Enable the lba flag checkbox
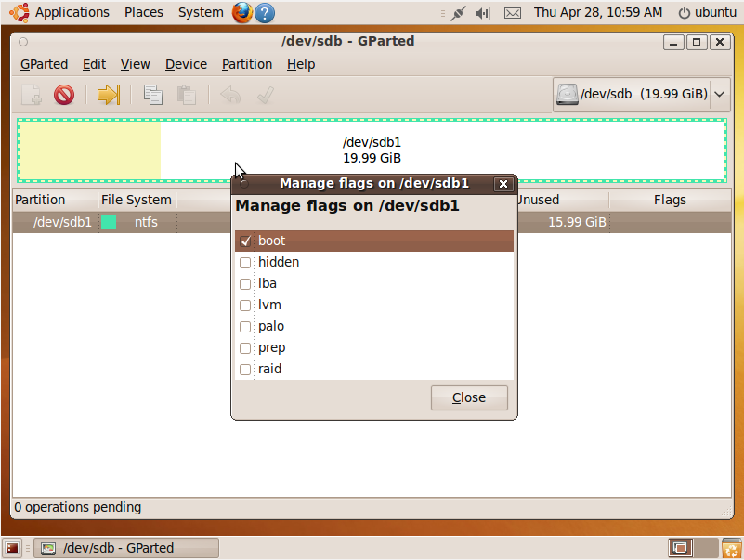Screen dimensions: 744x560 (x=245, y=284)
